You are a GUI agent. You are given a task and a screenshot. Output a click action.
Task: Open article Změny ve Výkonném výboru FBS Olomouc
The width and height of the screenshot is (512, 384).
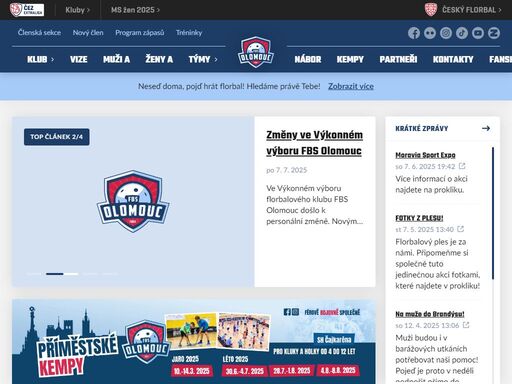[314, 143]
